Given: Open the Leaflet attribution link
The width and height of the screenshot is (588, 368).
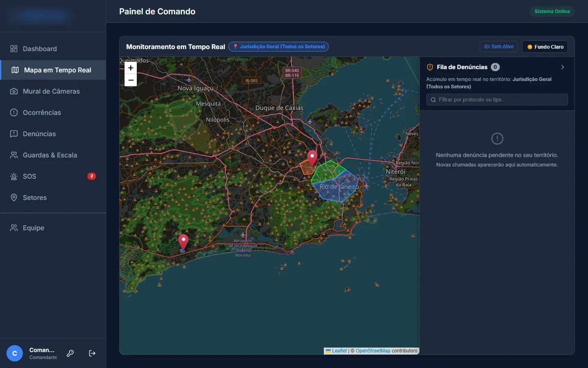Looking at the screenshot, I should point(339,351).
